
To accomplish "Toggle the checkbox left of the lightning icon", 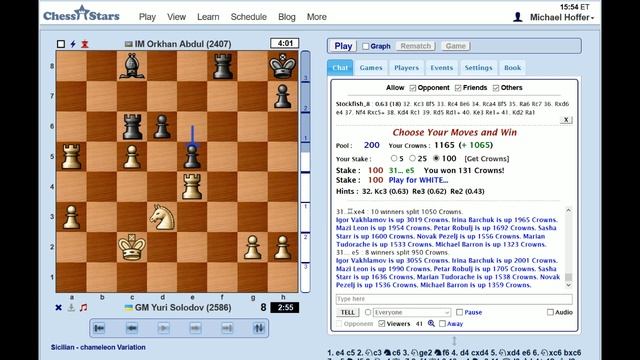I will tap(61, 44).
